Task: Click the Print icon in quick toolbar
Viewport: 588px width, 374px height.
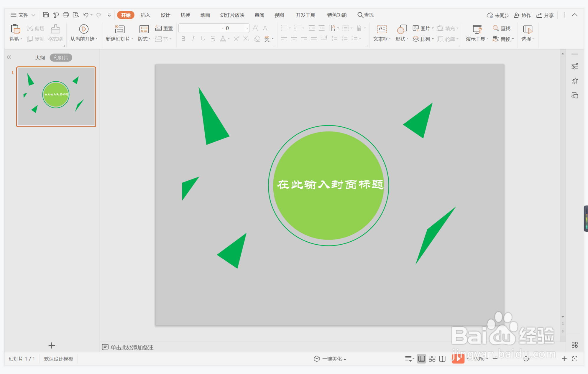Action: tap(66, 15)
